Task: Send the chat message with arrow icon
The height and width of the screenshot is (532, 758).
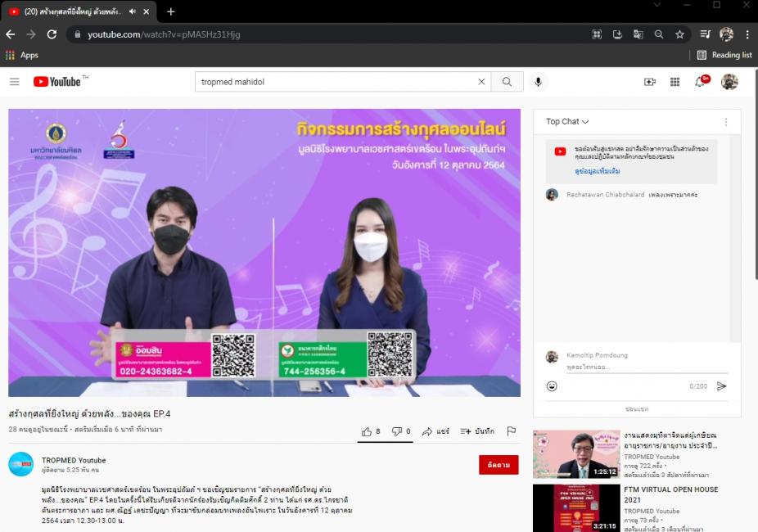Action: 721,386
